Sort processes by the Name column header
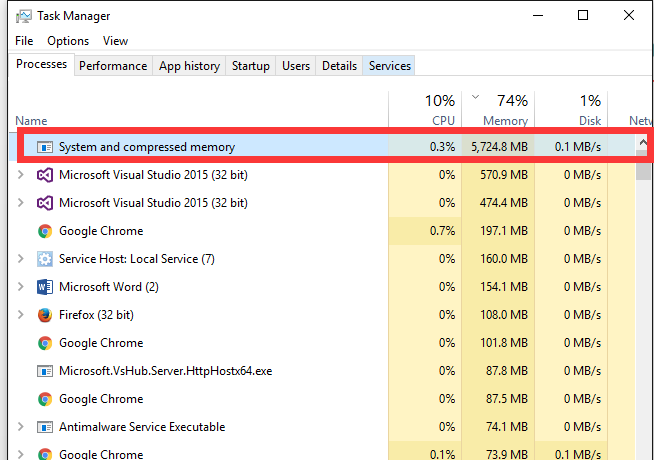 coord(199,109)
